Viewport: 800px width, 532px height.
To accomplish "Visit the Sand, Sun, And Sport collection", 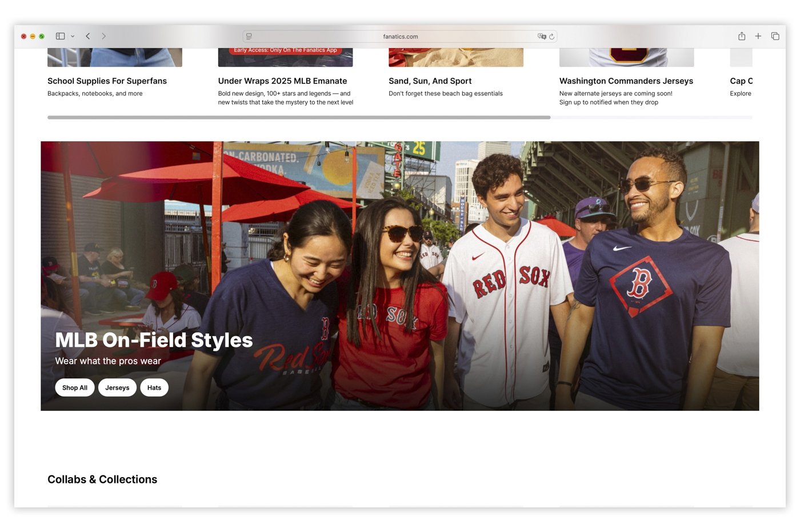I will [x=430, y=81].
